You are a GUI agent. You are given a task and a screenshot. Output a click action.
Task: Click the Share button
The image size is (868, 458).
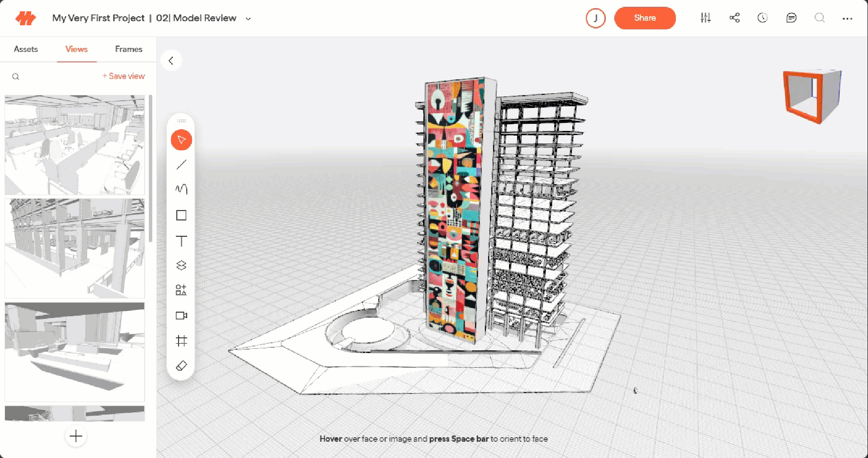(x=645, y=18)
